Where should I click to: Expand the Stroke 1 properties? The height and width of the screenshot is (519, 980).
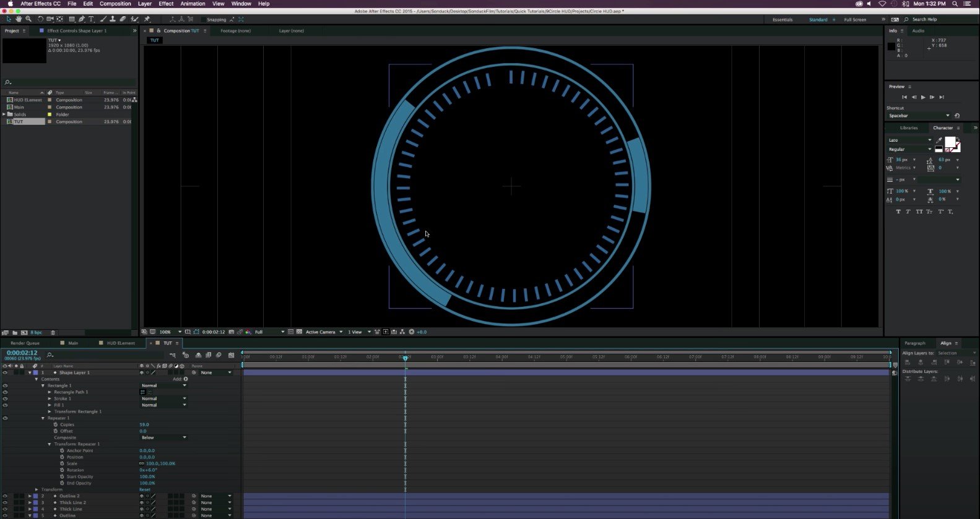[x=50, y=398]
